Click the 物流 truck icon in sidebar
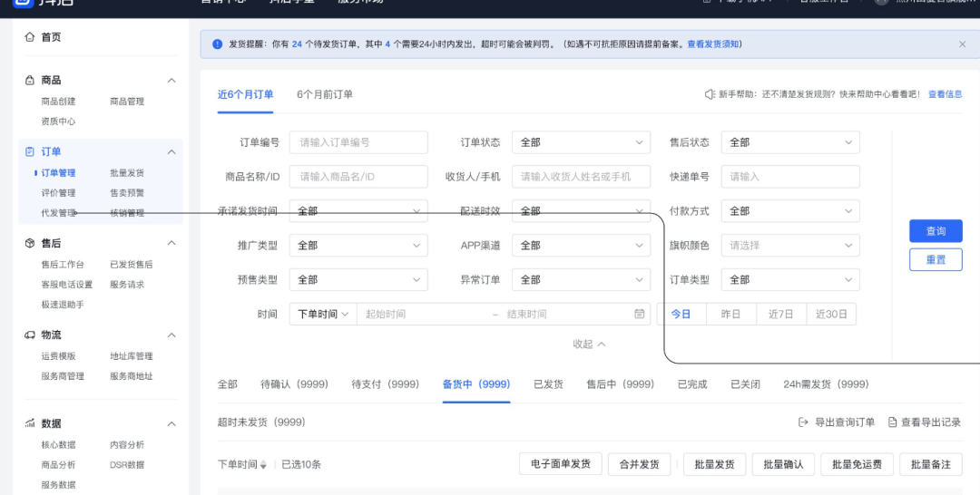Viewport: 980px width, 495px height. pos(30,335)
